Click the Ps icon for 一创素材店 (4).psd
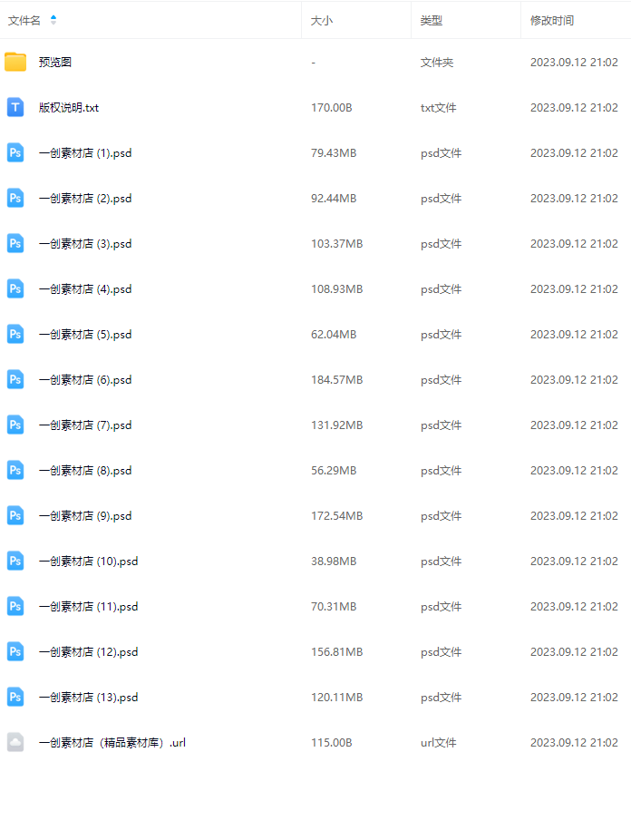This screenshot has width=631, height=840. pyautogui.click(x=15, y=289)
